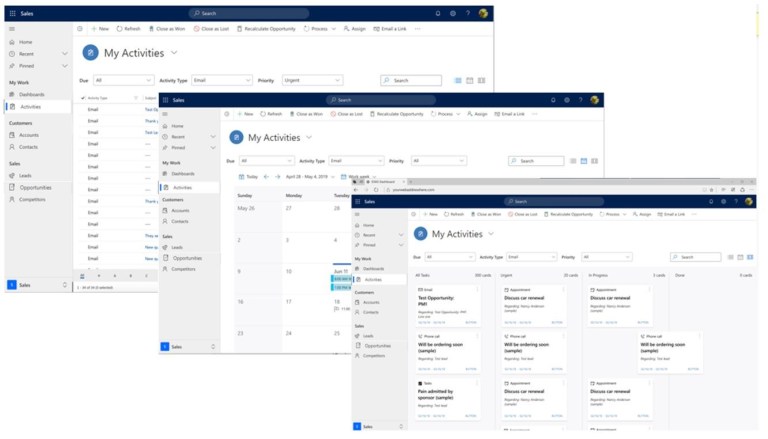The width and height of the screenshot is (768, 439).
Task: Expand Pinned in back window sidebar
Action: 65,66
